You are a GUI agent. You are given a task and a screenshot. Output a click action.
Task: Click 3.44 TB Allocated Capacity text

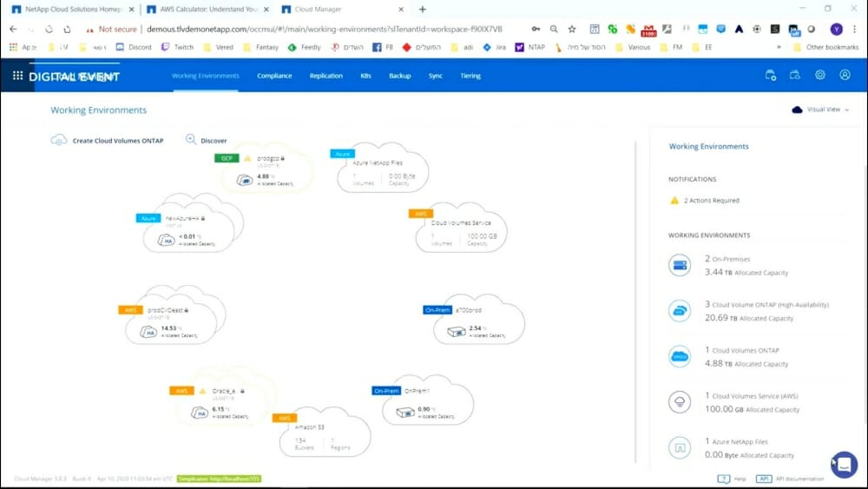point(746,273)
